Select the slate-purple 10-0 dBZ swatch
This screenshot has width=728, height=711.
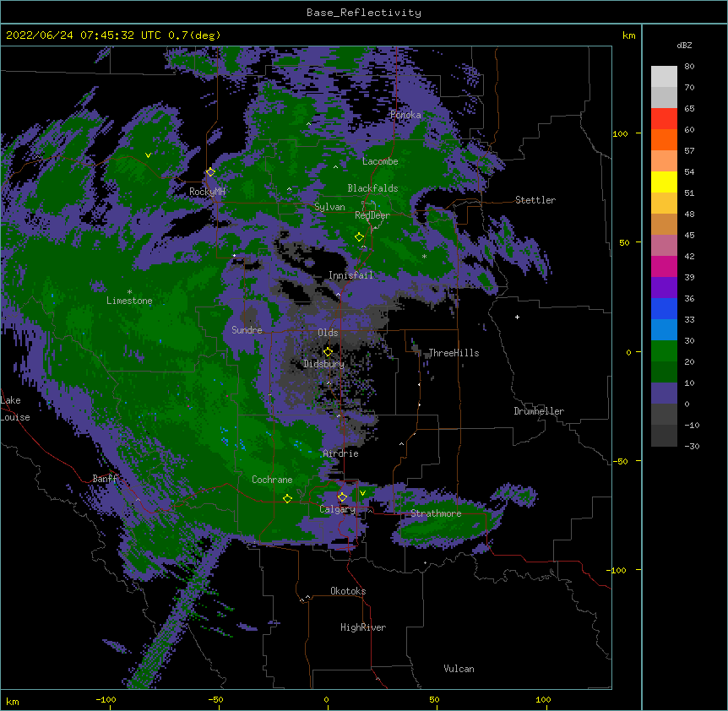pyautogui.click(x=664, y=393)
